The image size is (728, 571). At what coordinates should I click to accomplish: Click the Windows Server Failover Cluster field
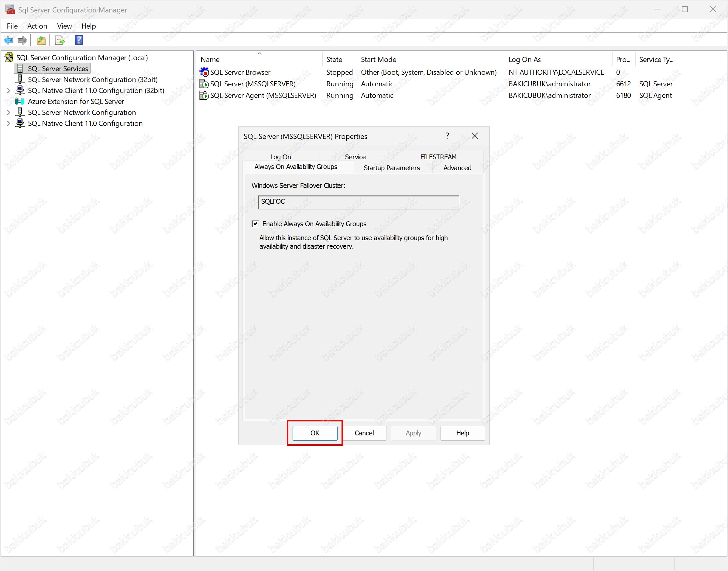[x=358, y=202]
